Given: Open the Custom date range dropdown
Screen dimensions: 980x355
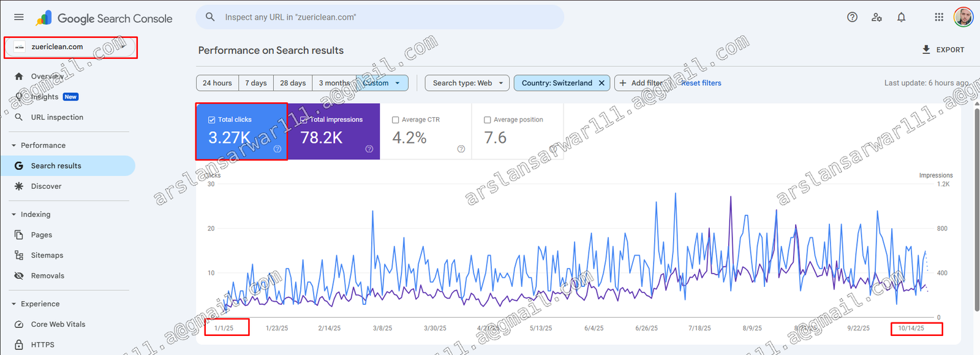Looking at the screenshot, I should pyautogui.click(x=383, y=83).
